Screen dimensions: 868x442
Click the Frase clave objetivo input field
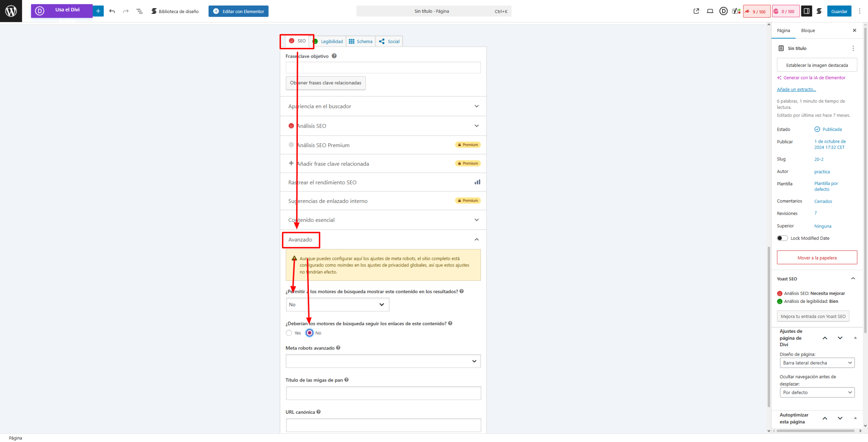[x=383, y=68]
